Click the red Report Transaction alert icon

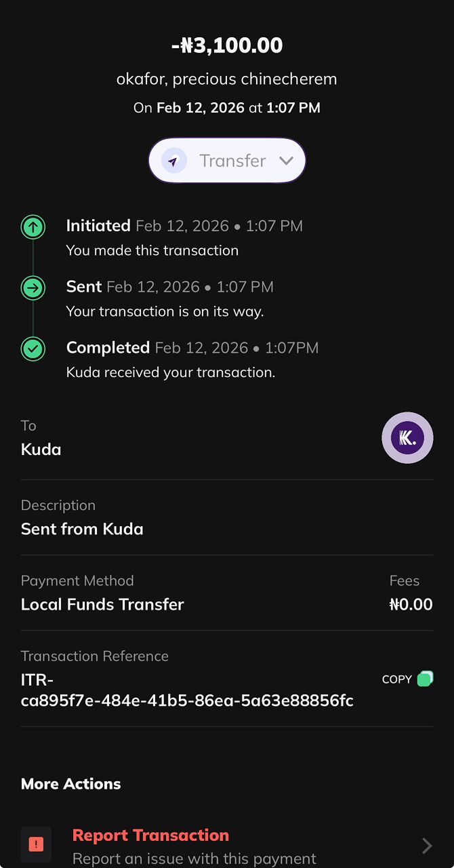pyautogui.click(x=36, y=844)
